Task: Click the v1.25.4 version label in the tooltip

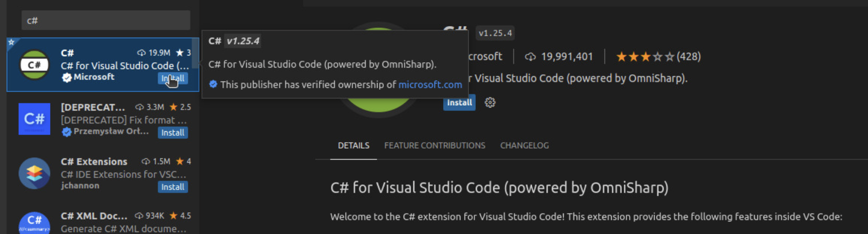Action: [243, 41]
